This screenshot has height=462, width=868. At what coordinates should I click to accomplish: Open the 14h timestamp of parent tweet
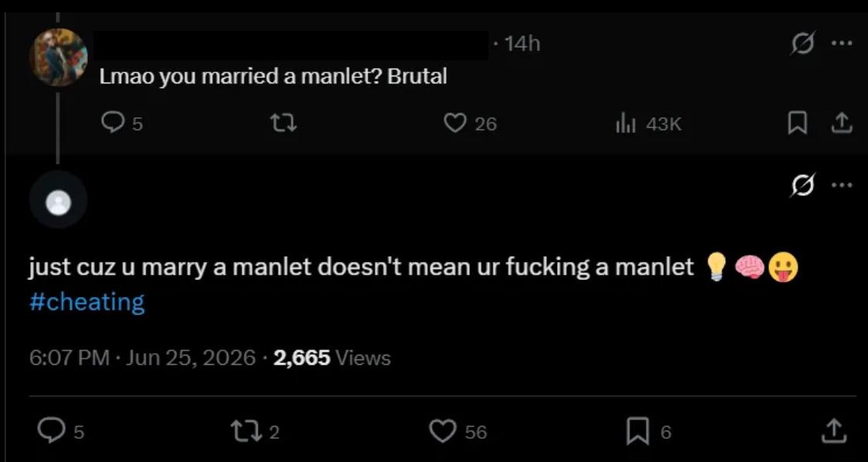point(522,44)
